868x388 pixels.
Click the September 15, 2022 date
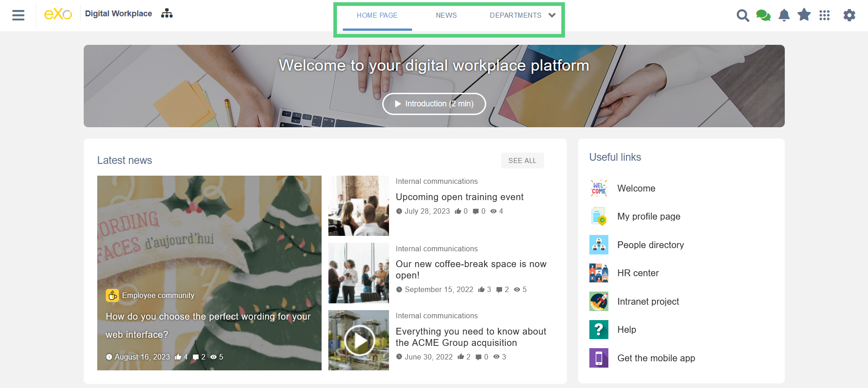439,289
